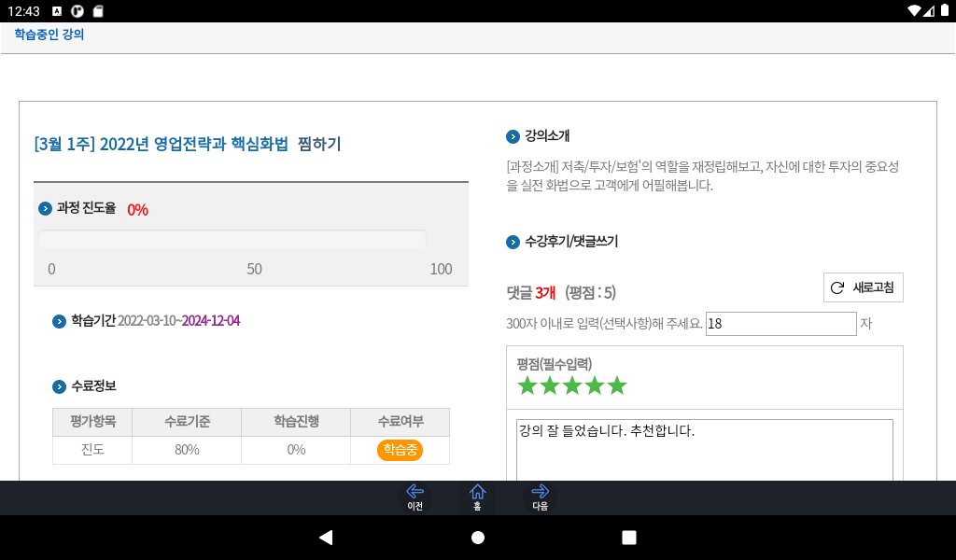This screenshot has width=956, height=560.
Task: Click the 찜하기 link
Action: click(x=319, y=145)
